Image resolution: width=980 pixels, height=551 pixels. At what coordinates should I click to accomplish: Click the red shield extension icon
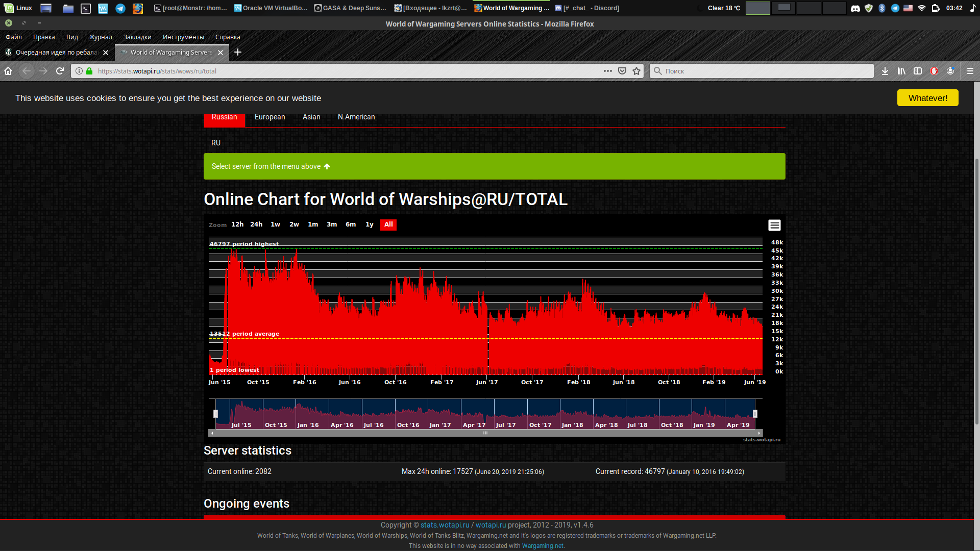click(x=934, y=71)
